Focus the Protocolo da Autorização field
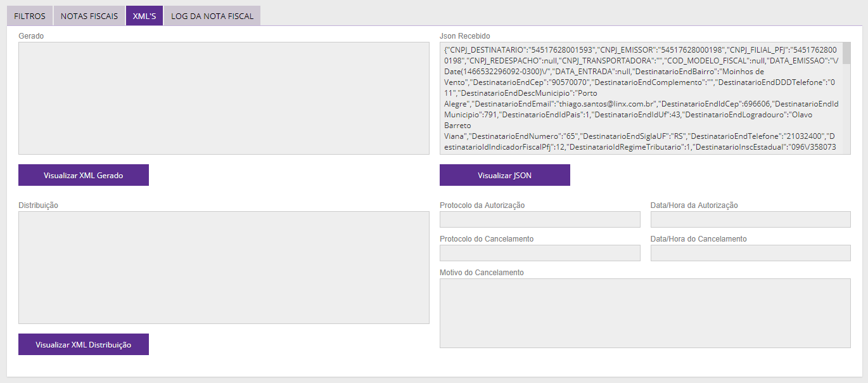 (540, 219)
